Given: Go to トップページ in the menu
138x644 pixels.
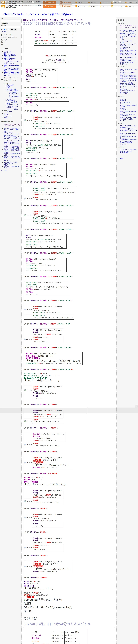Looking at the screenshot, I should (x=7, y=51).
